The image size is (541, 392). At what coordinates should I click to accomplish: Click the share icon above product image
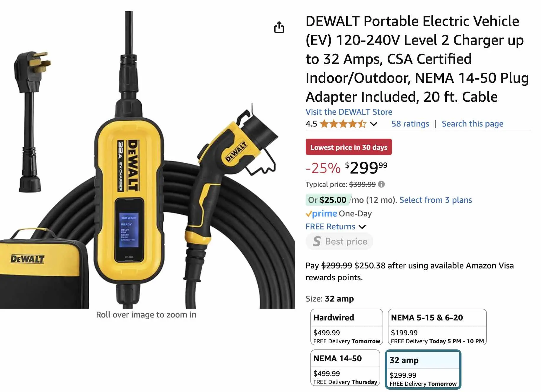(x=279, y=27)
